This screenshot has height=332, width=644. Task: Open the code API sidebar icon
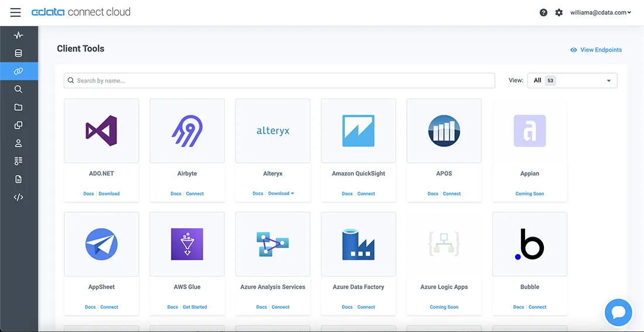(x=19, y=197)
